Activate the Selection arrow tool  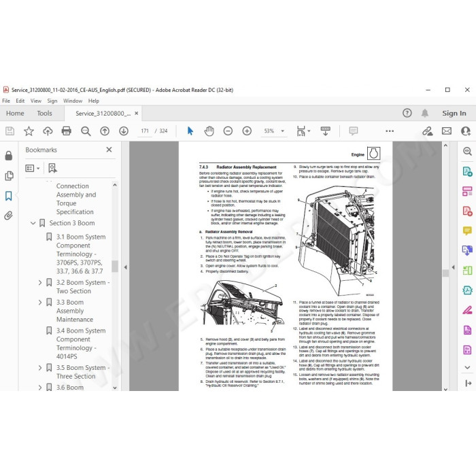coord(190,131)
